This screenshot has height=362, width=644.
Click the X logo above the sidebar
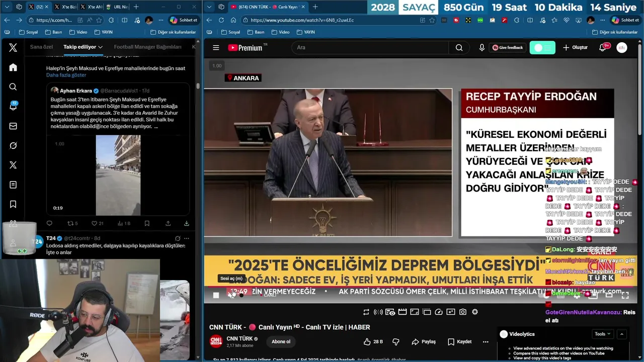click(13, 48)
